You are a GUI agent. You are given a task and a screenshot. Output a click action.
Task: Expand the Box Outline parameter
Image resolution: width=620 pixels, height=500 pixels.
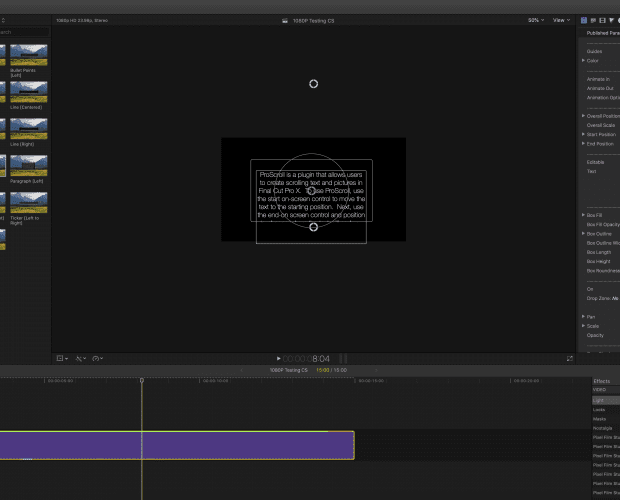tap(583, 234)
